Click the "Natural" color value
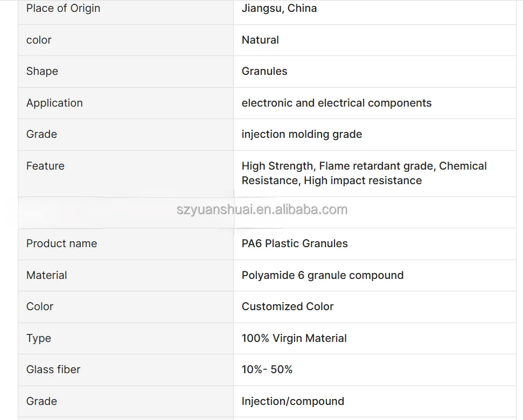The image size is (523, 420). click(x=260, y=40)
